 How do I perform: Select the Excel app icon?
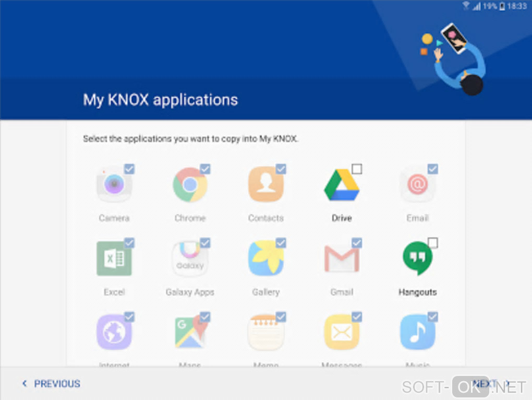coord(114,258)
